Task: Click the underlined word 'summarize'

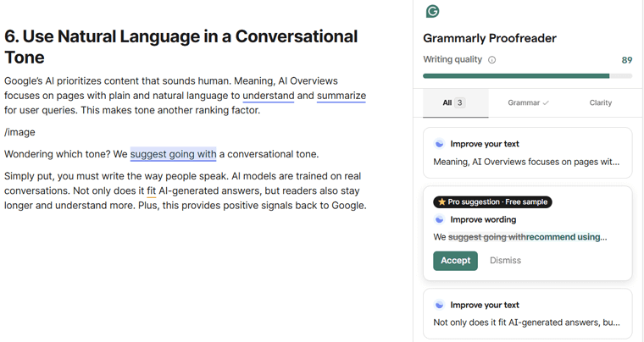Action: (x=341, y=96)
